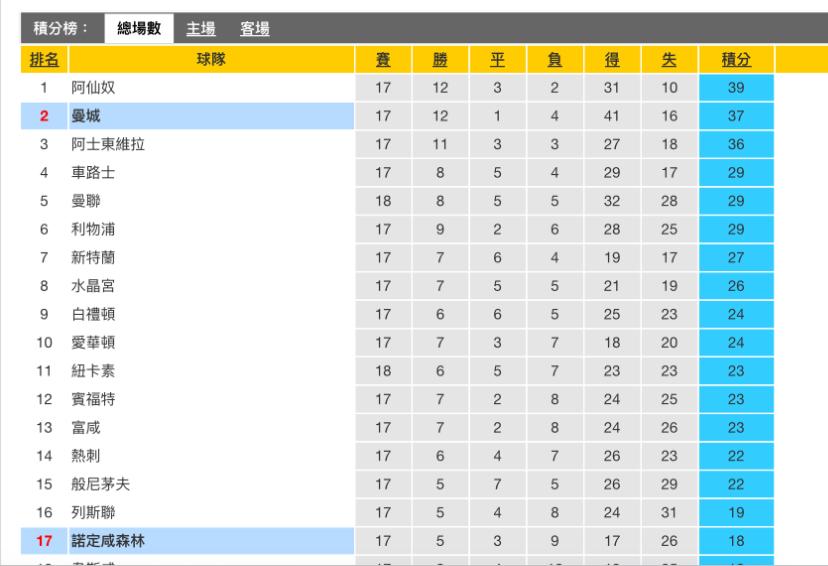Viewport: 828px width, 566px height.
Task: Sort table by 排名 column header
Action: (44, 61)
